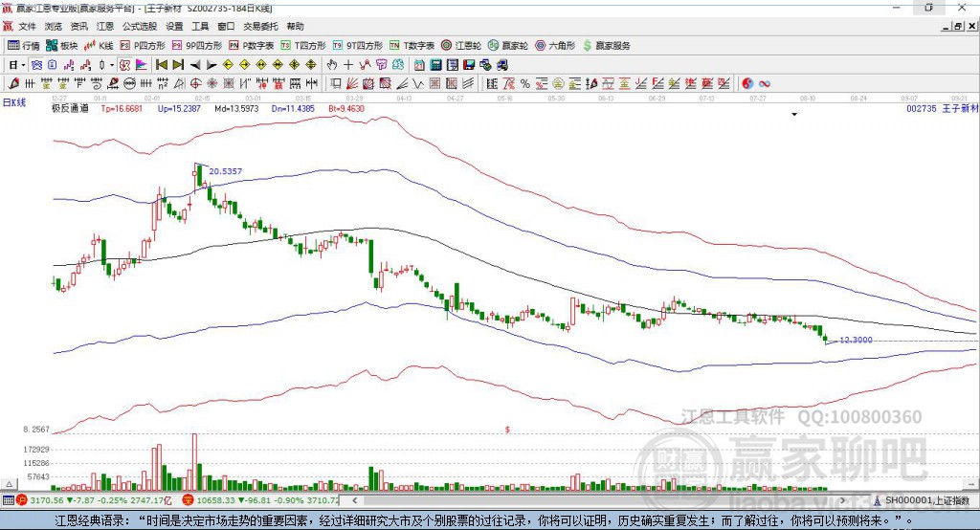Click the 日K线 label
Image resolution: width=980 pixels, height=530 pixels.
click(x=14, y=102)
